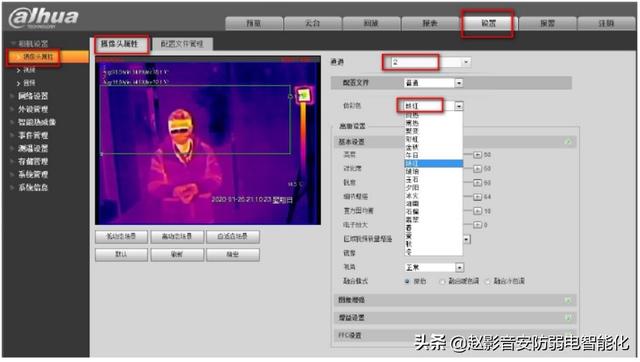The height and width of the screenshot is (362, 640).
Task: Increase detail enhancement plus button beside 64
Action: coord(477,197)
